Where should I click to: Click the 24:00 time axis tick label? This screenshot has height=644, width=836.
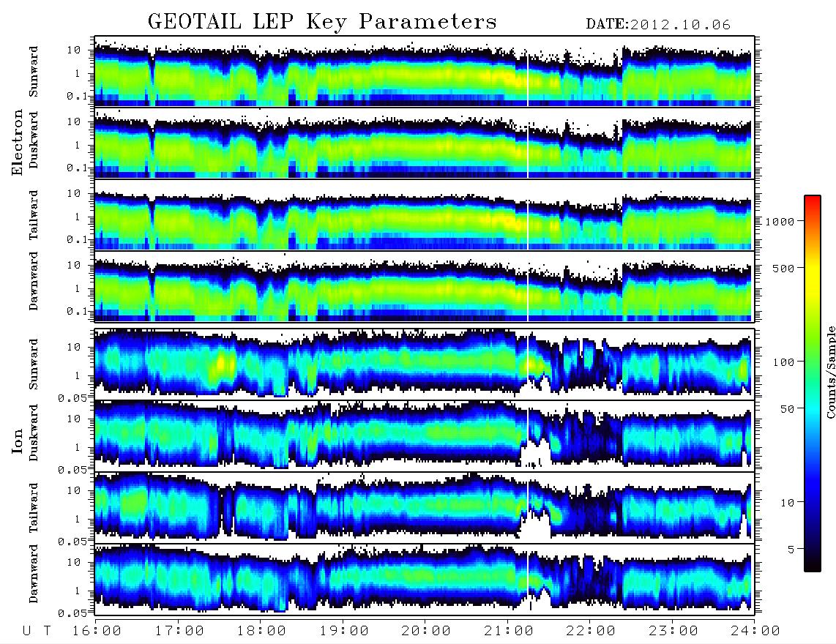click(x=755, y=631)
